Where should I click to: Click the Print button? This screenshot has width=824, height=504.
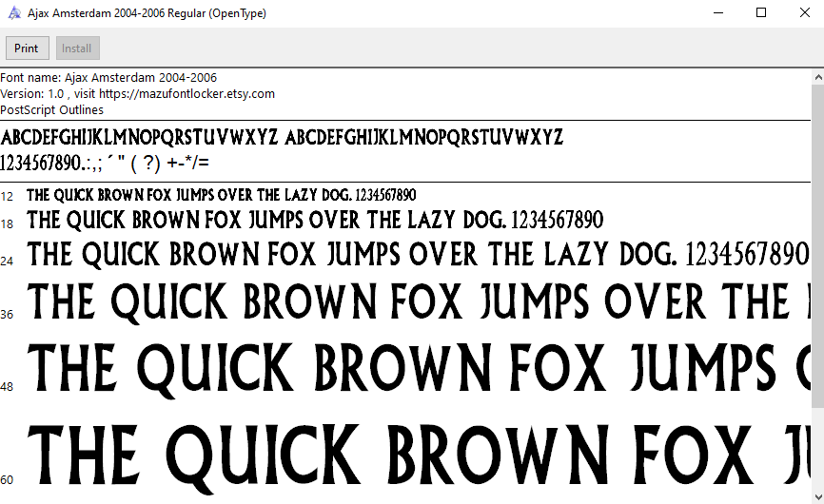[27, 48]
